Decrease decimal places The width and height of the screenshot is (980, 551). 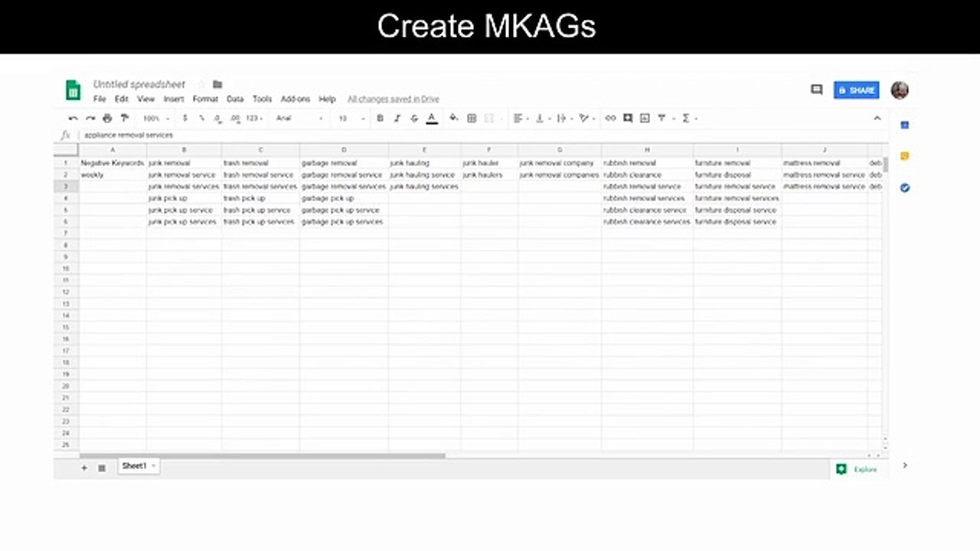(217, 119)
